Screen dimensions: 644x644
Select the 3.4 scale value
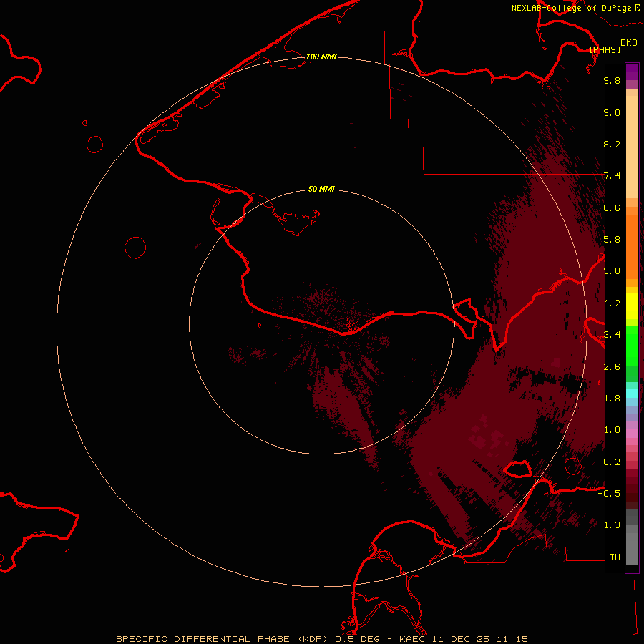coord(612,335)
